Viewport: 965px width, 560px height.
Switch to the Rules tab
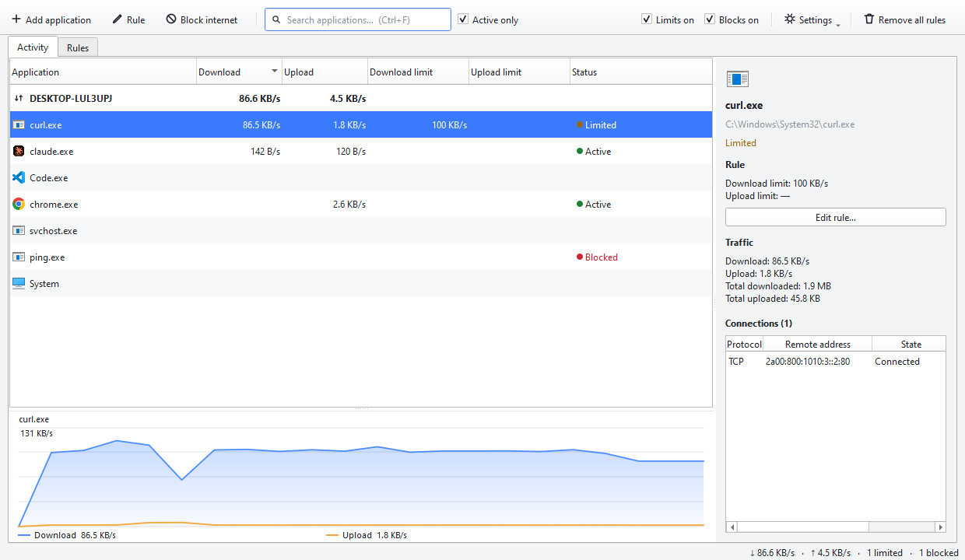[78, 48]
